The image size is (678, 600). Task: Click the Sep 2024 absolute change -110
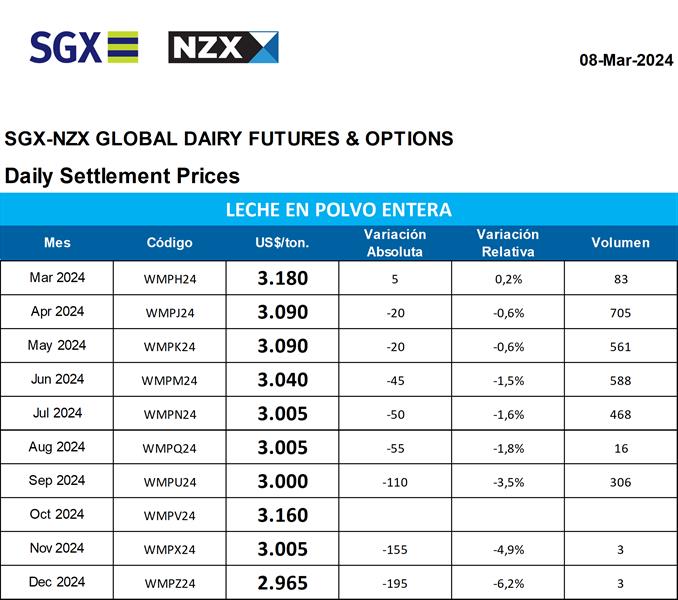[395, 481]
